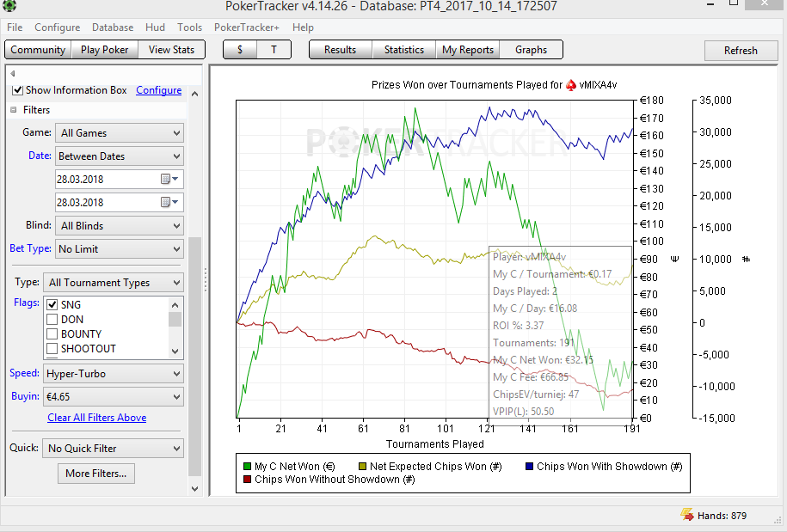Switch to the View Stats tab
This screenshot has height=532, width=787.
point(172,50)
